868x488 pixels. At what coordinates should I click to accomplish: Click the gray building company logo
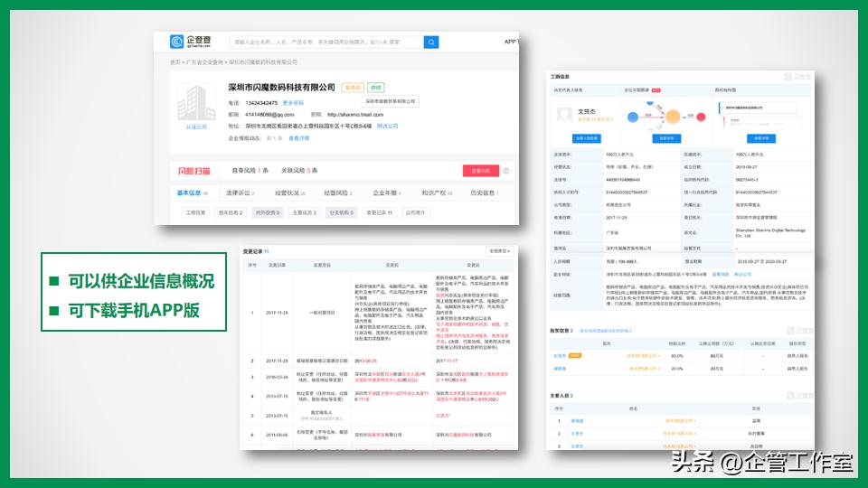[x=196, y=103]
